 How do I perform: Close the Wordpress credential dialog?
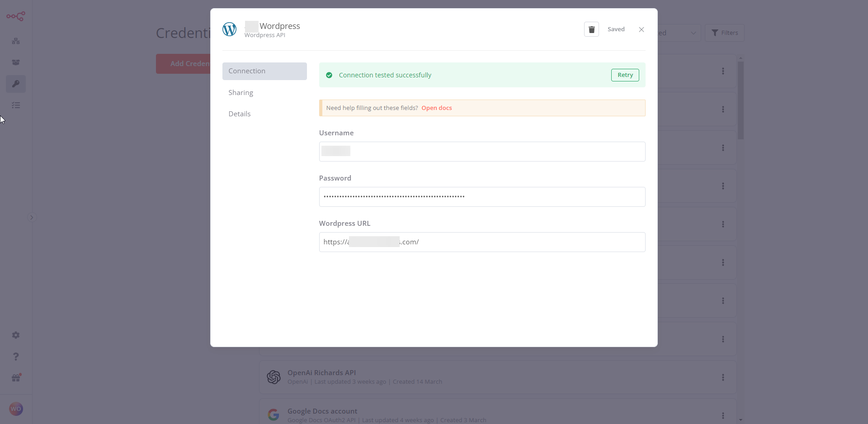click(642, 29)
